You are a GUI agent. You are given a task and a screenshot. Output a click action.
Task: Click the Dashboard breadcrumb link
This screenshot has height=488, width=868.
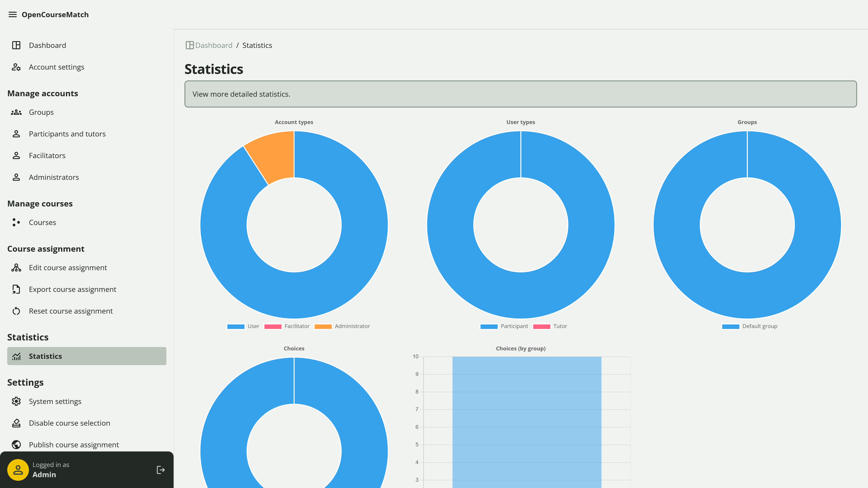point(214,45)
